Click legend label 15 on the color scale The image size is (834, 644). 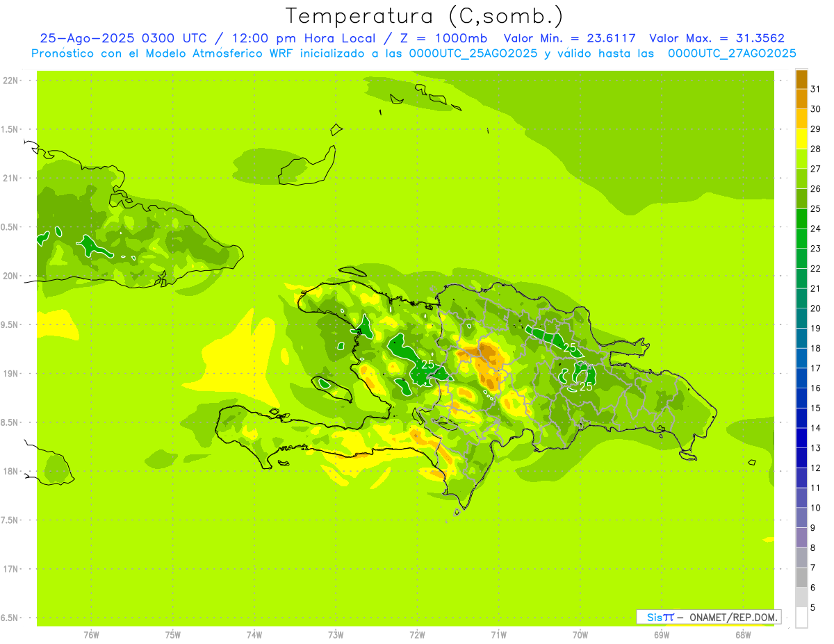[x=816, y=408]
